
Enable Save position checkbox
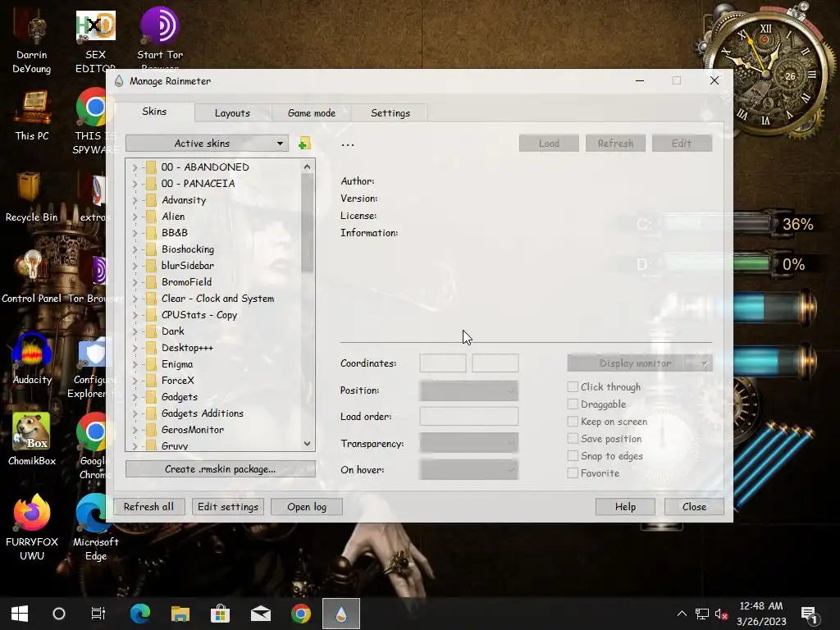573,439
